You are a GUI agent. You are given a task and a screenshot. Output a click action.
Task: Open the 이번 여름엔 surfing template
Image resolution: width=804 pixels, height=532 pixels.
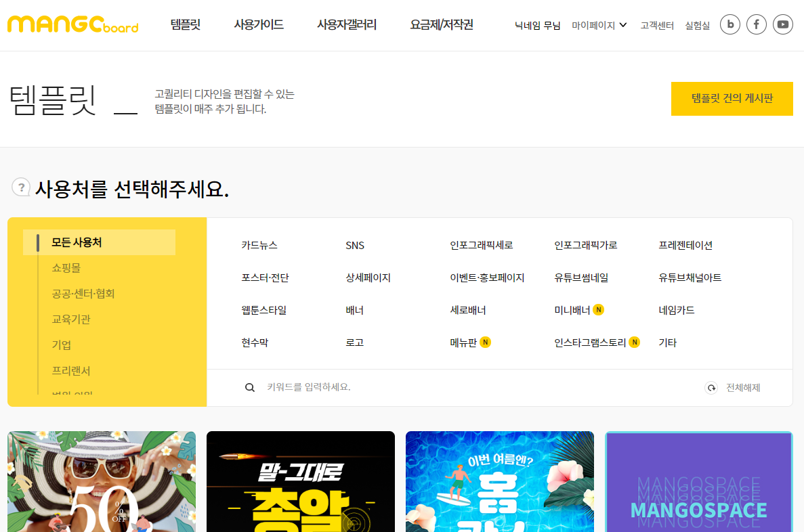500,481
